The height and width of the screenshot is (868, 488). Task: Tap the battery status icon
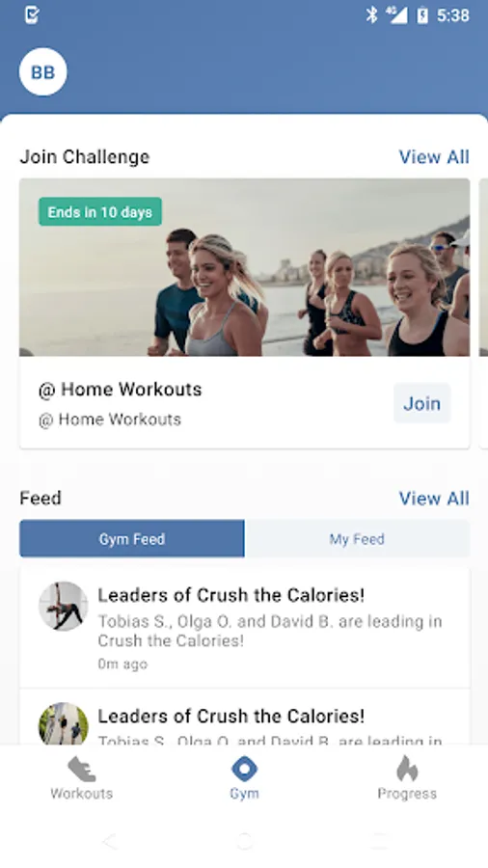422,15
